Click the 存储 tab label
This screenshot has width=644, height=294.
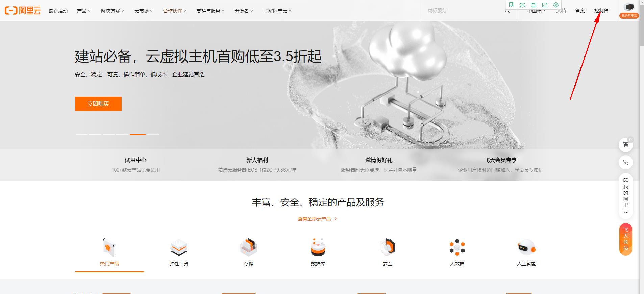click(249, 264)
